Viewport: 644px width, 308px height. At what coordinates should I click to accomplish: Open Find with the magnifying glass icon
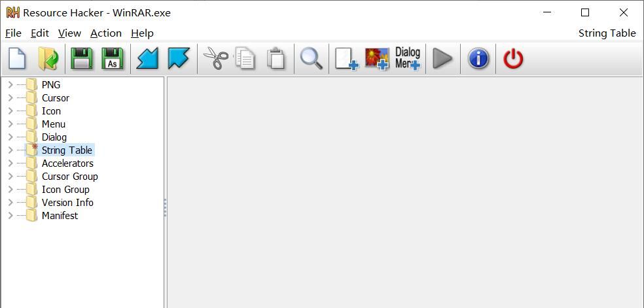coord(312,59)
